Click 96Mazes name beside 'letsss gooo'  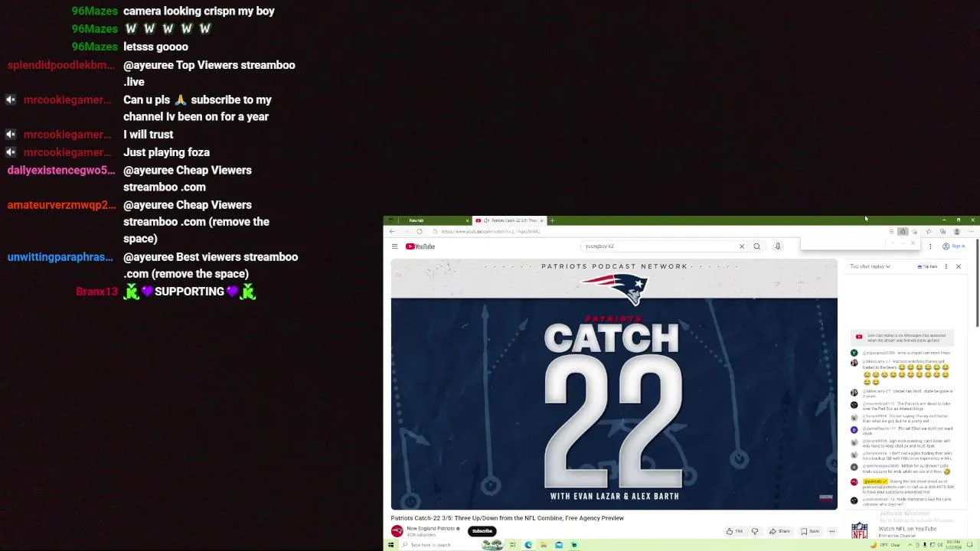coord(94,47)
